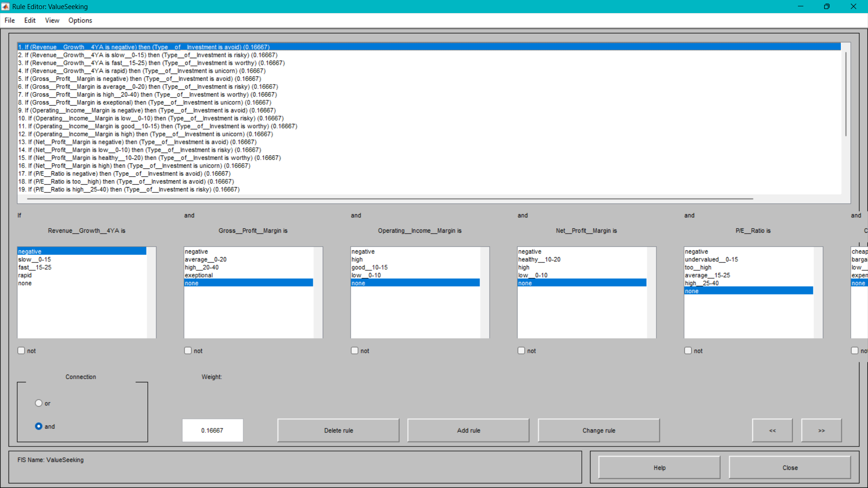Click the weight input field
The image size is (868, 488).
[x=212, y=430]
